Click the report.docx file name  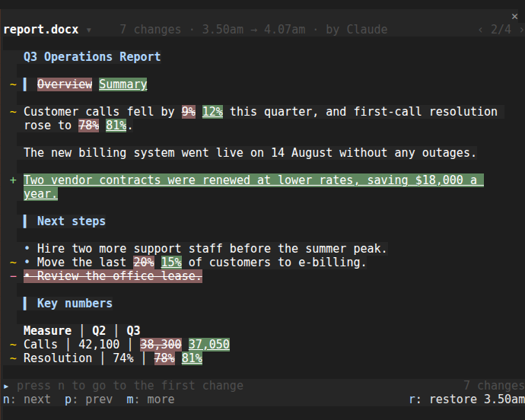pyautogui.click(x=41, y=30)
